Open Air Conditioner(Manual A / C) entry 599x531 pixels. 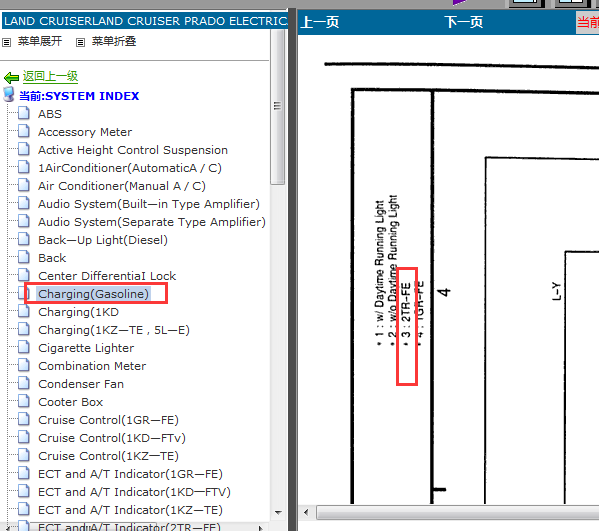[121, 186]
